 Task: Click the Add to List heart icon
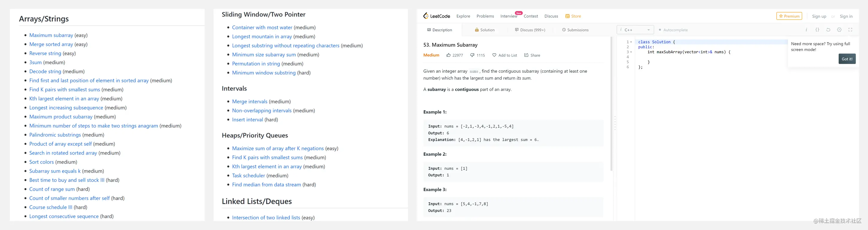pos(494,55)
